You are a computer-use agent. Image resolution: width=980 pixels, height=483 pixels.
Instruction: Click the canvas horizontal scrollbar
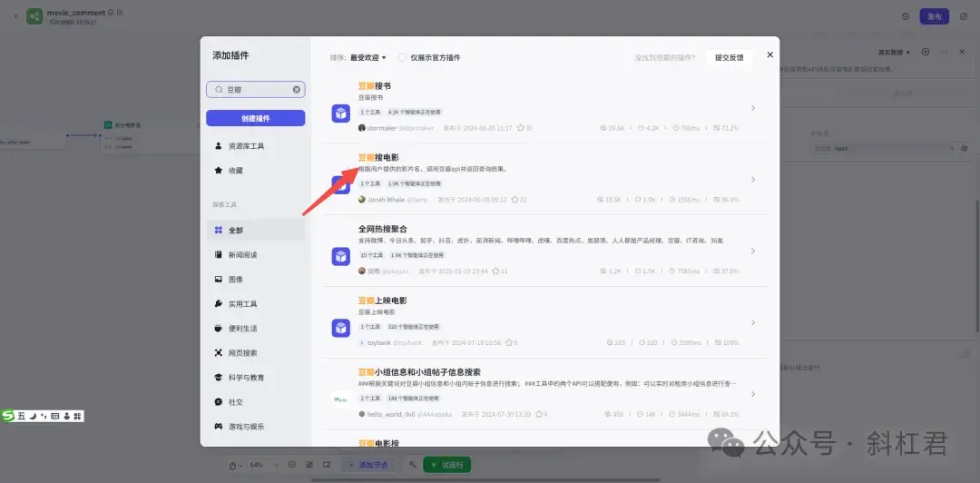[485, 480]
